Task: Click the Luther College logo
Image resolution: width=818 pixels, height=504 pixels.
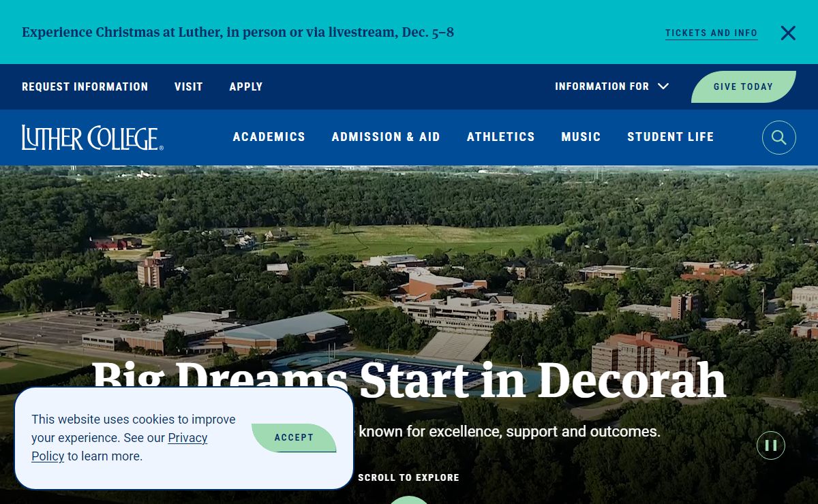Action: pyautogui.click(x=93, y=138)
